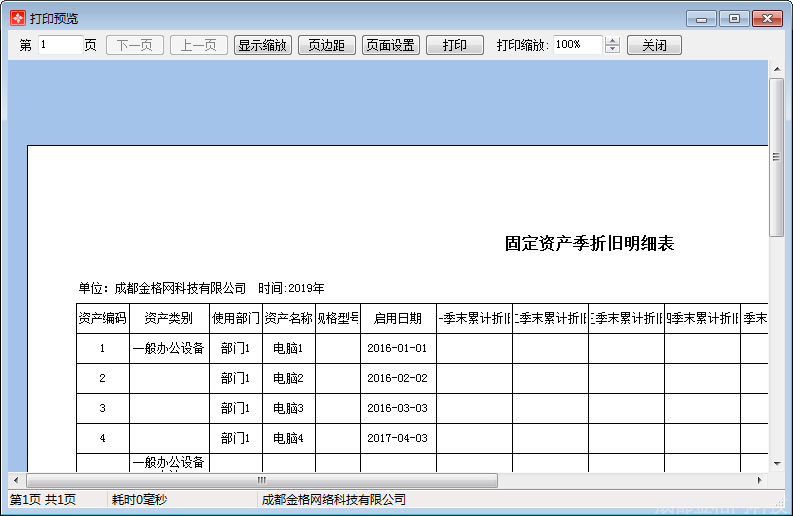The width and height of the screenshot is (793, 516).
Task: Open 页面设置 page setup
Action: (x=390, y=45)
